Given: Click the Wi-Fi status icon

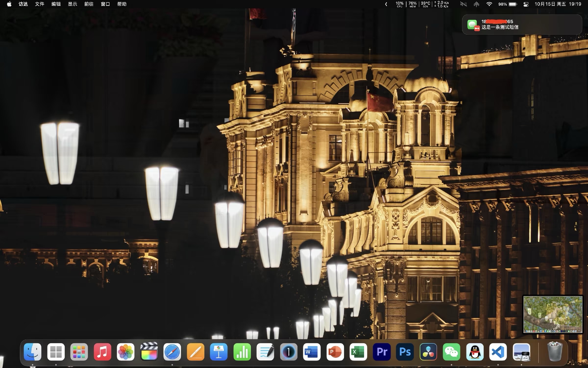Looking at the screenshot, I should [489, 4].
